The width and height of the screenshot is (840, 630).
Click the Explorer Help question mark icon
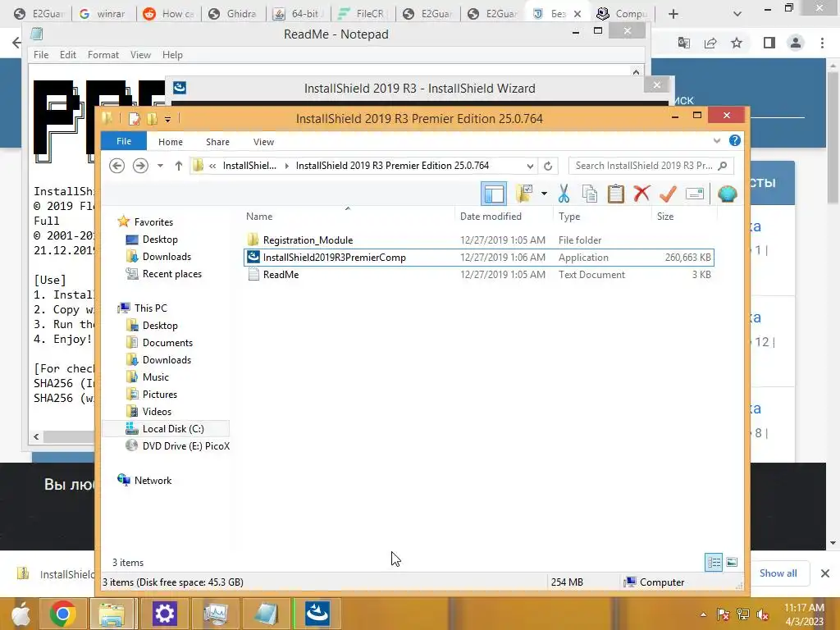coord(734,140)
